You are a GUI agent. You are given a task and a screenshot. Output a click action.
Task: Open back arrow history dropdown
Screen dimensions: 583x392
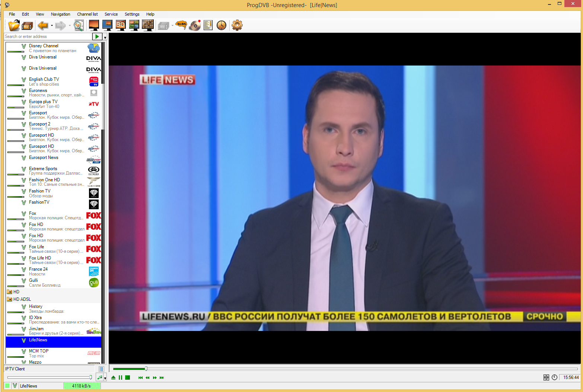(x=52, y=26)
